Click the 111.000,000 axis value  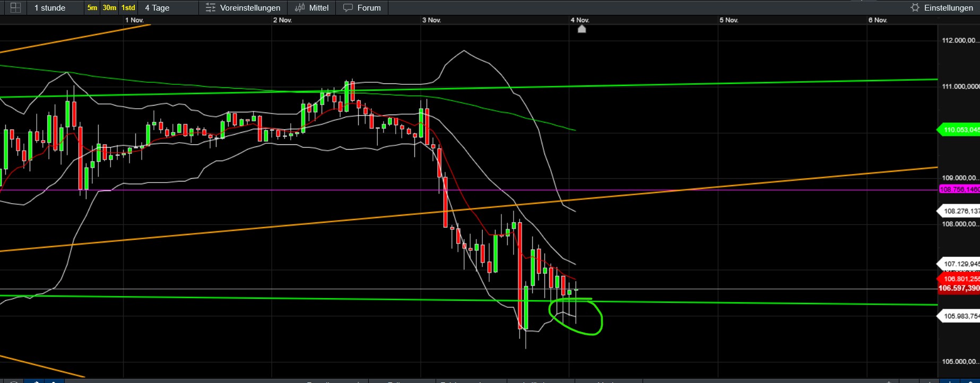coord(960,86)
